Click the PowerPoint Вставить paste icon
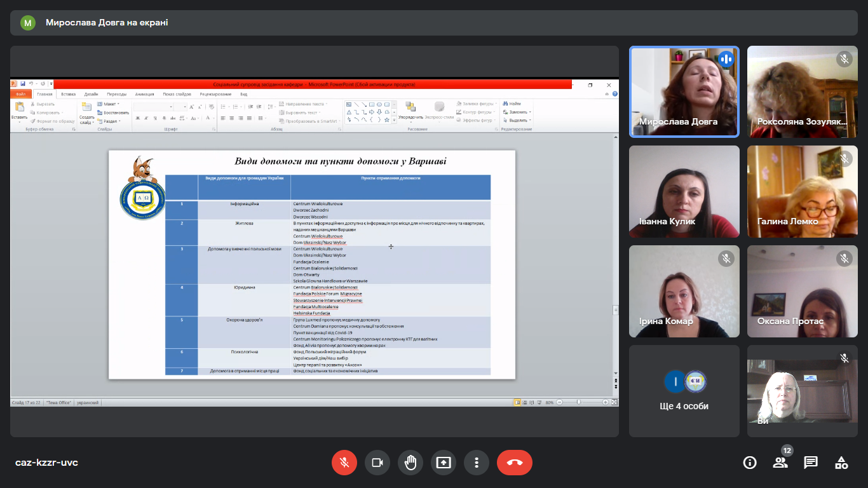This screenshot has width=868, height=488. 19,109
